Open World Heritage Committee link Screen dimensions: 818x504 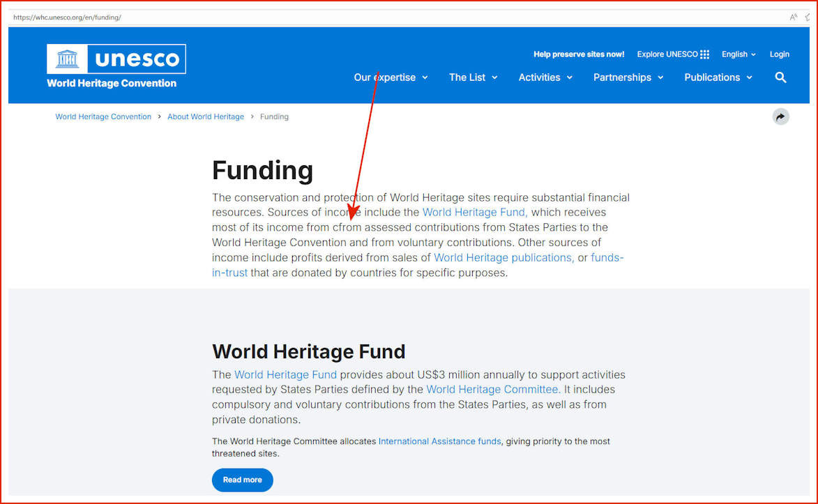click(493, 390)
